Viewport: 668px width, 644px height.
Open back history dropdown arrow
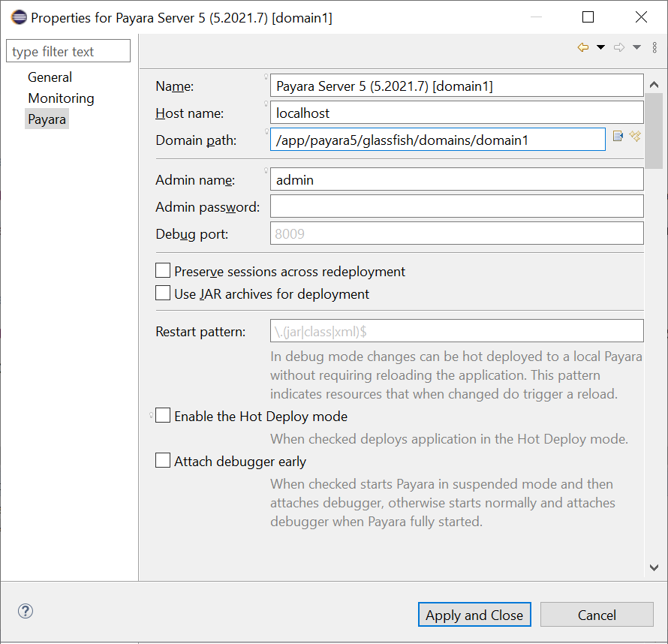[x=600, y=47]
